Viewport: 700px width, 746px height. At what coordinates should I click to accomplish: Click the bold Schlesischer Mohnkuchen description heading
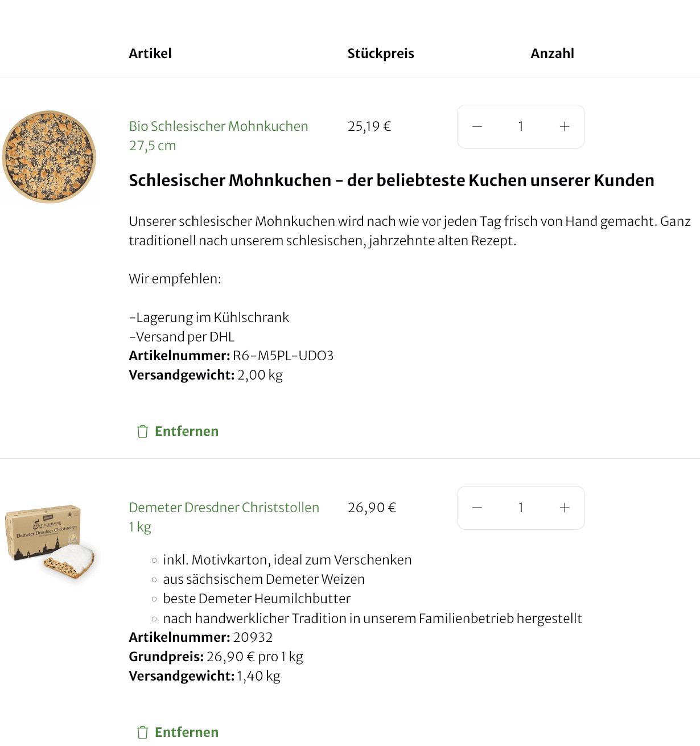tap(392, 180)
